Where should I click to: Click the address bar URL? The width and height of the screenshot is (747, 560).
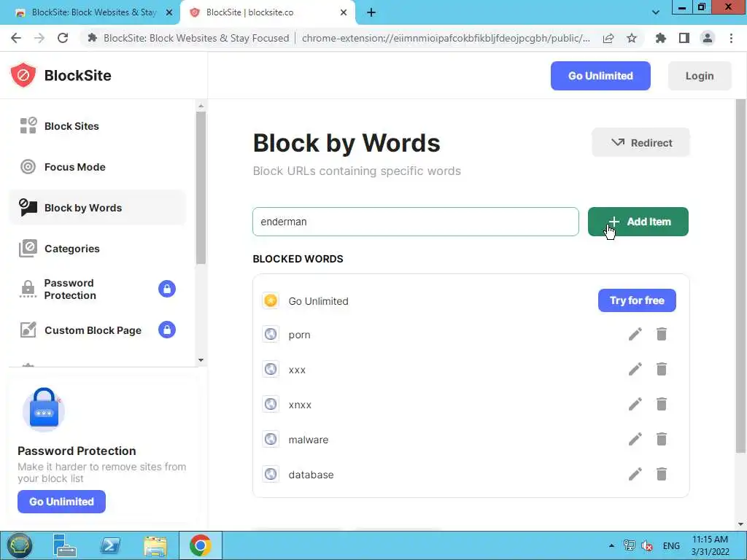point(446,38)
